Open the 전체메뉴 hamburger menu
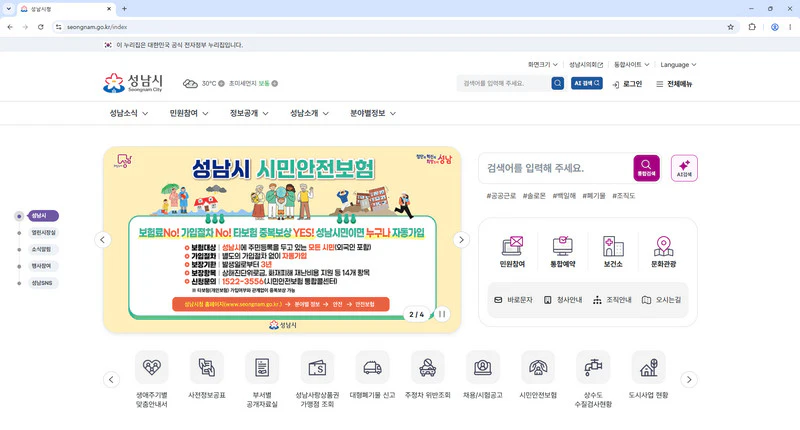 (x=674, y=84)
